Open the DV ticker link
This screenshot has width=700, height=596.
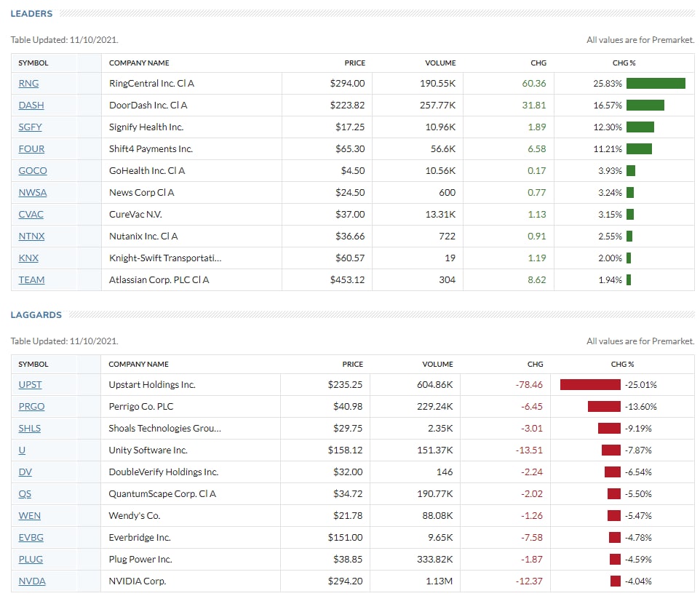tap(25, 472)
